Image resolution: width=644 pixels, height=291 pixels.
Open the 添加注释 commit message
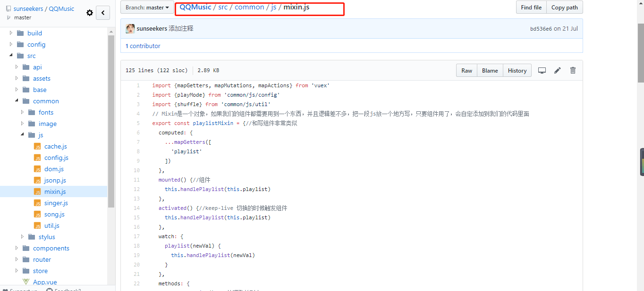point(181,29)
